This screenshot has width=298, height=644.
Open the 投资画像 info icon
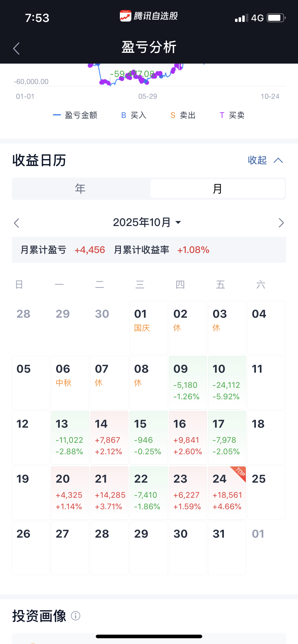pyautogui.click(x=76, y=616)
